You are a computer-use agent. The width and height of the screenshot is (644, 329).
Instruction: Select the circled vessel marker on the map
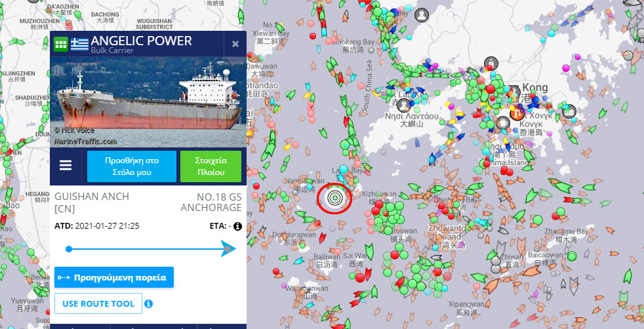point(334,199)
